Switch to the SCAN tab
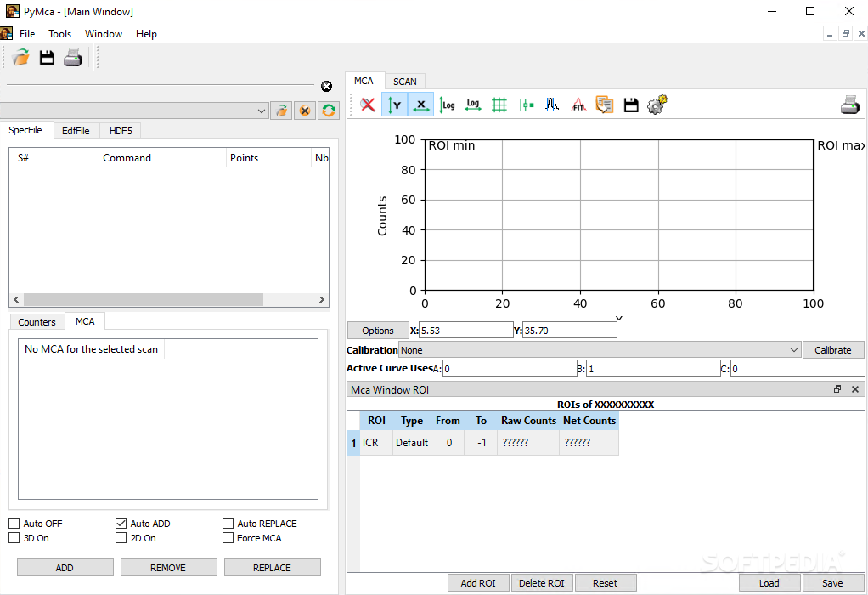The image size is (868, 595). pyautogui.click(x=404, y=82)
